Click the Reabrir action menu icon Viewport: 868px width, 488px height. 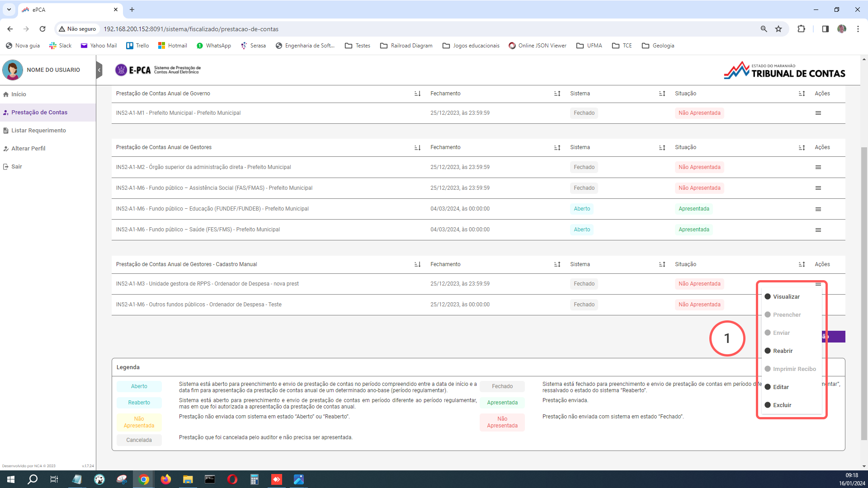point(783,350)
